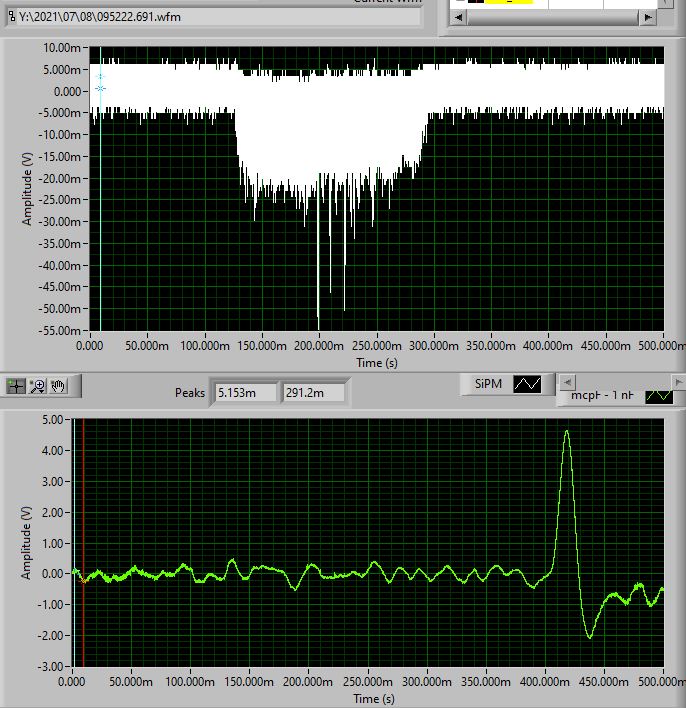Click the lower graph Amplitude (V) axis label
Viewport: 686px width, 708px height.
click(26, 543)
